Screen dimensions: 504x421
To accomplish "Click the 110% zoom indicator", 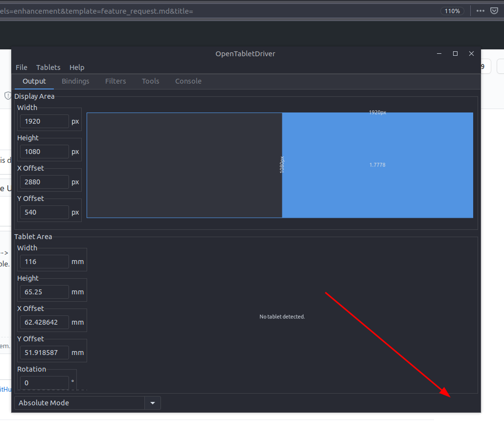I will (x=452, y=11).
